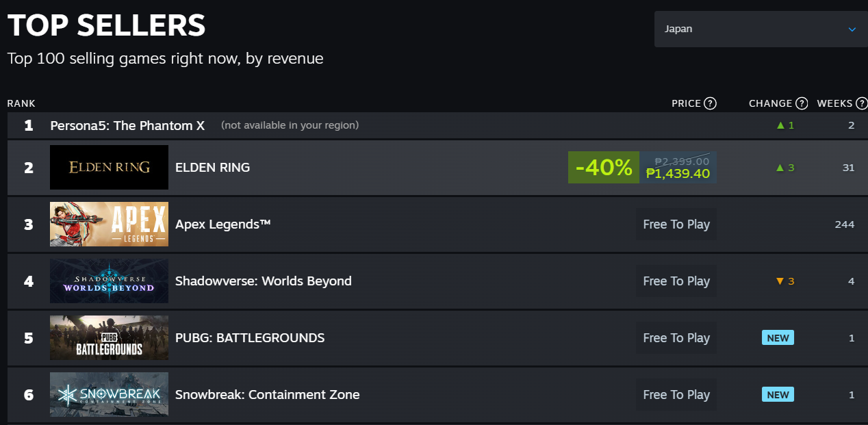This screenshot has height=425, width=868.
Task: Click the PRICE column help icon
Action: pyautogui.click(x=710, y=103)
